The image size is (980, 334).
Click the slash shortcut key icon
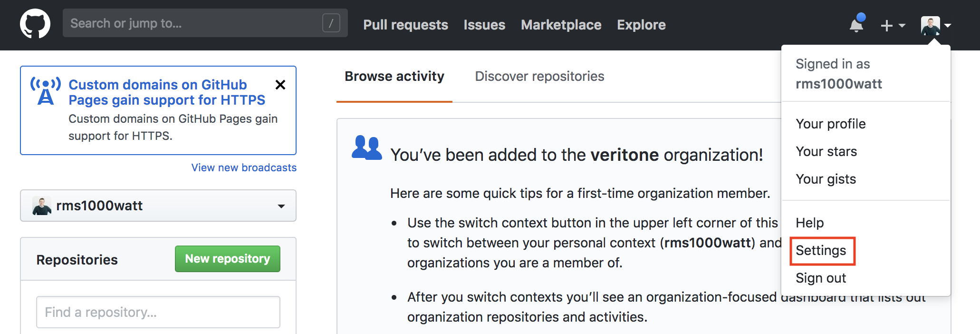(331, 23)
